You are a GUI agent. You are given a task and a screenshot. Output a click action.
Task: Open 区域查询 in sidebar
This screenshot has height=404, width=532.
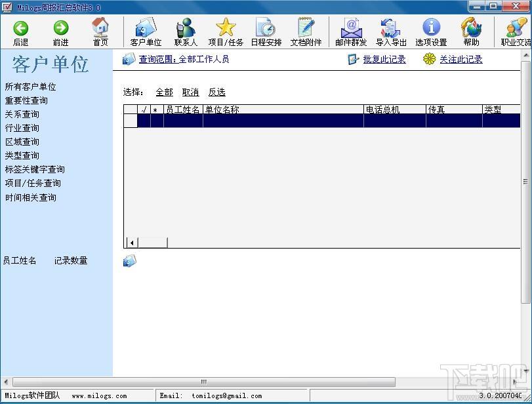click(x=22, y=142)
